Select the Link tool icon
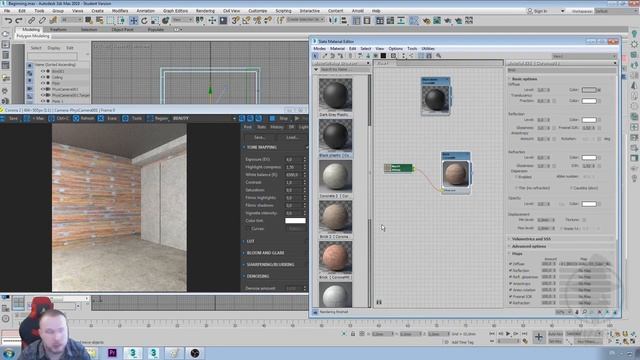The width and height of the screenshot is (640, 360). tap(31, 20)
